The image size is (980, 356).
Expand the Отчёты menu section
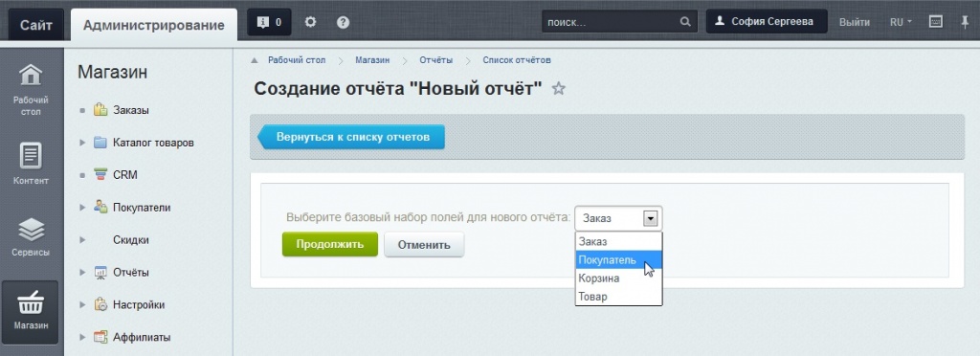pyautogui.click(x=82, y=273)
